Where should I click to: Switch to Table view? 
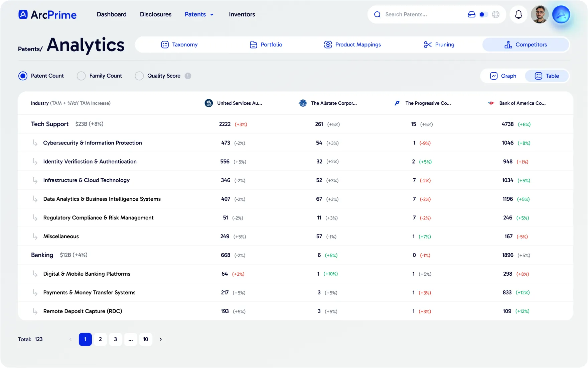[547, 76]
